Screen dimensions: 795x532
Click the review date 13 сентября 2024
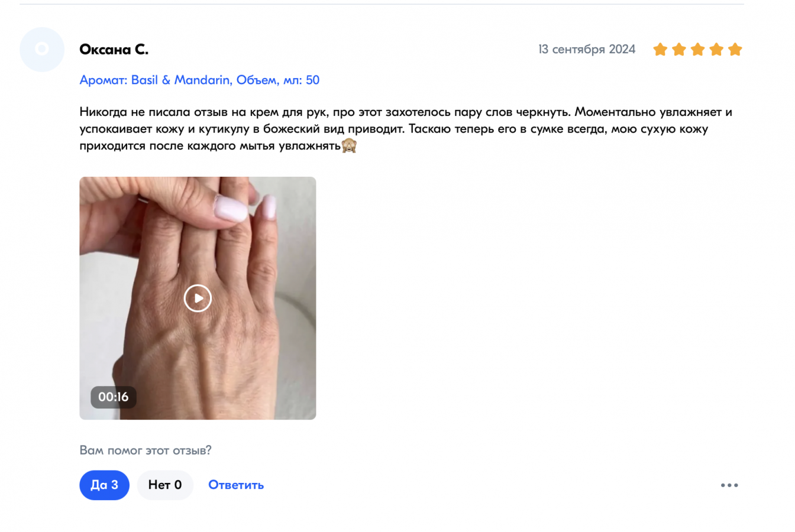[587, 49]
